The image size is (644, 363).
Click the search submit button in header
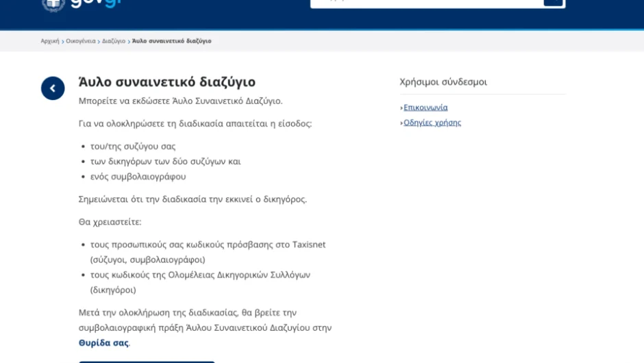[553, 3]
